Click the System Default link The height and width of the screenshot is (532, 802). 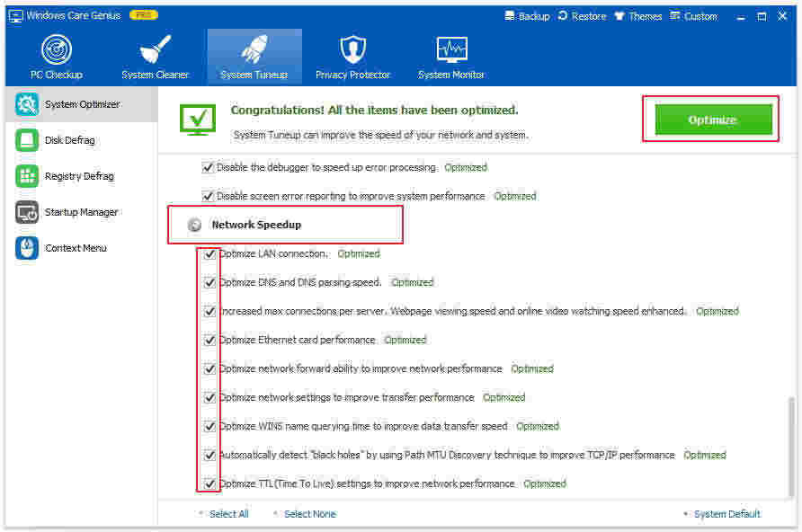(727, 514)
